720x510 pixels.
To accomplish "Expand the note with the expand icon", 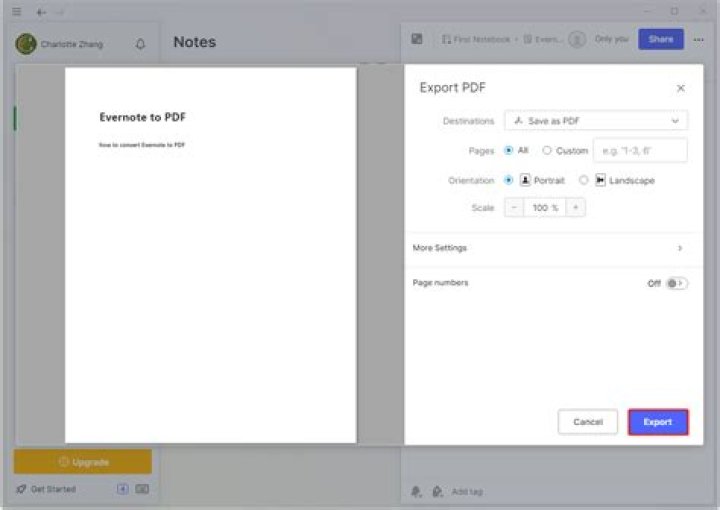I will (417, 39).
